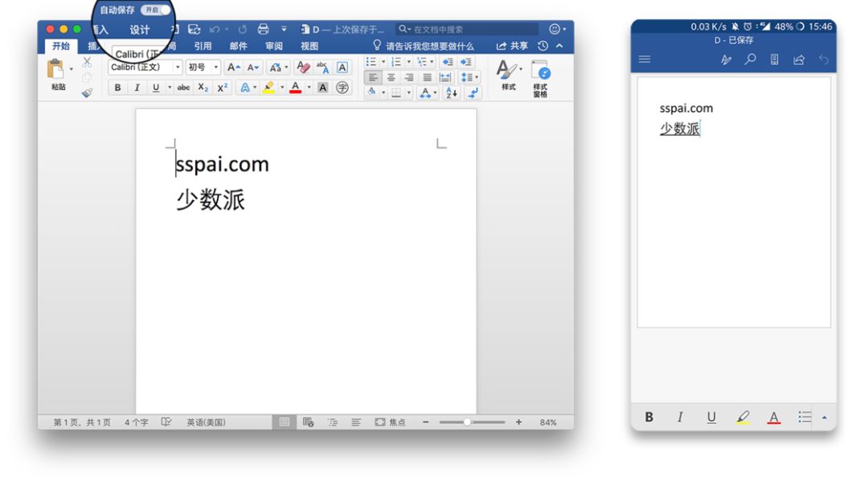Viewport: 868px width, 489px height.
Task: Click the 在文档中搜索 search field
Action: click(467, 29)
